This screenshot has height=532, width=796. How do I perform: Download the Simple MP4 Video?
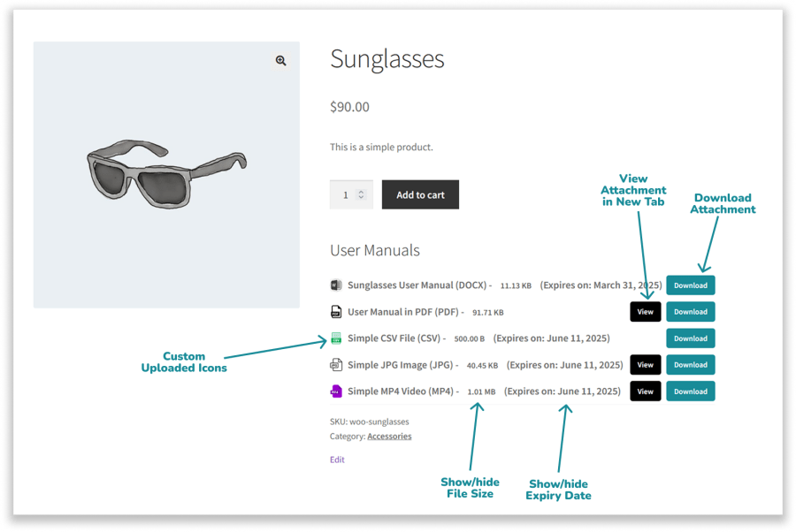point(691,391)
